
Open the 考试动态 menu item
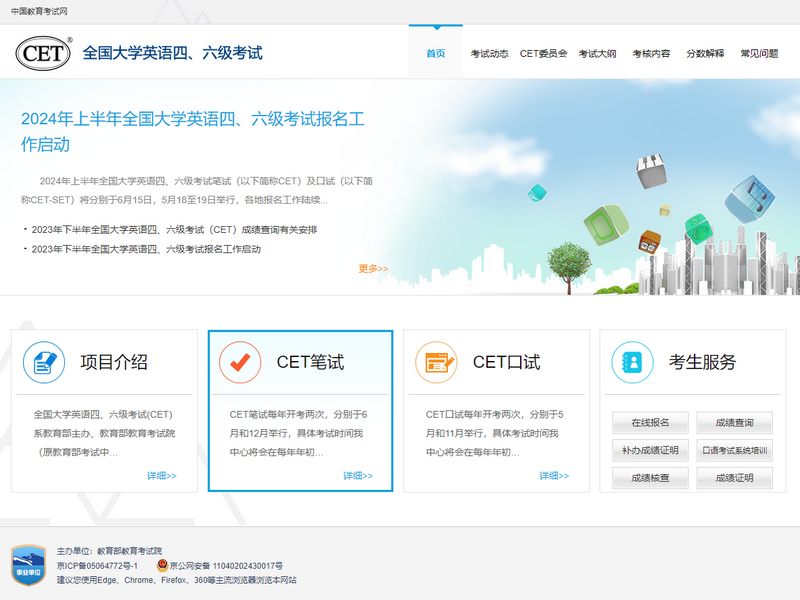point(490,53)
